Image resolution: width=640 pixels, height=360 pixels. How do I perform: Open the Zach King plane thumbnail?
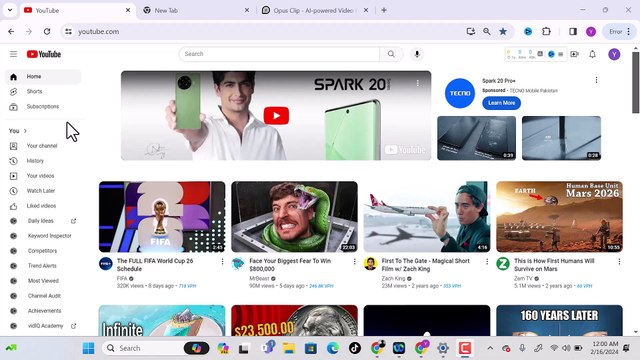[427, 217]
